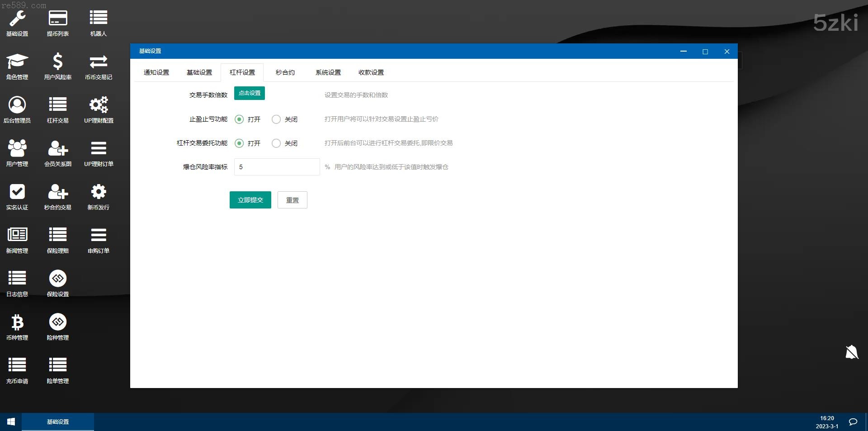The height and width of the screenshot is (431, 868).
Task: Select 关闭 for 杠杆交易委托功能
Action: (276, 143)
